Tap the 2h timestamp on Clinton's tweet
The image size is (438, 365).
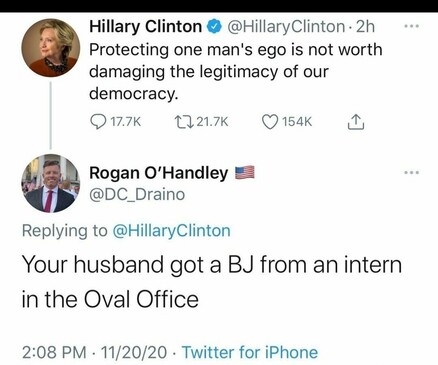click(x=365, y=27)
